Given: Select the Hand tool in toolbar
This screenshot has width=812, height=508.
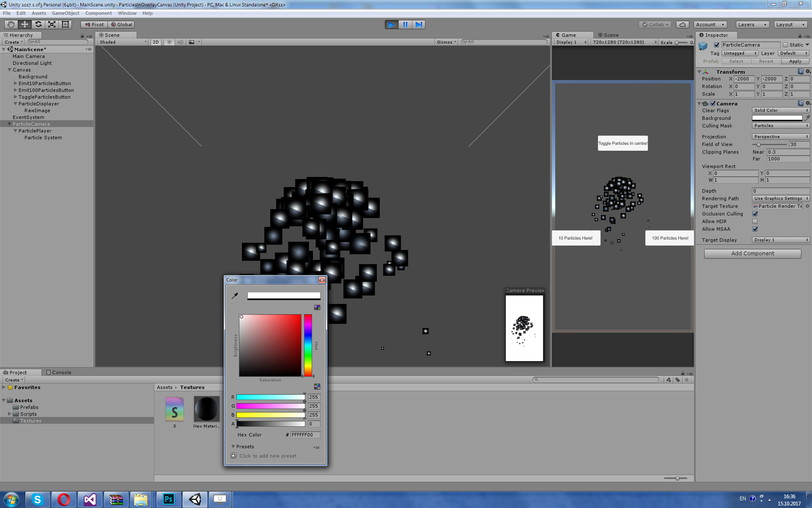Looking at the screenshot, I should click(x=11, y=25).
